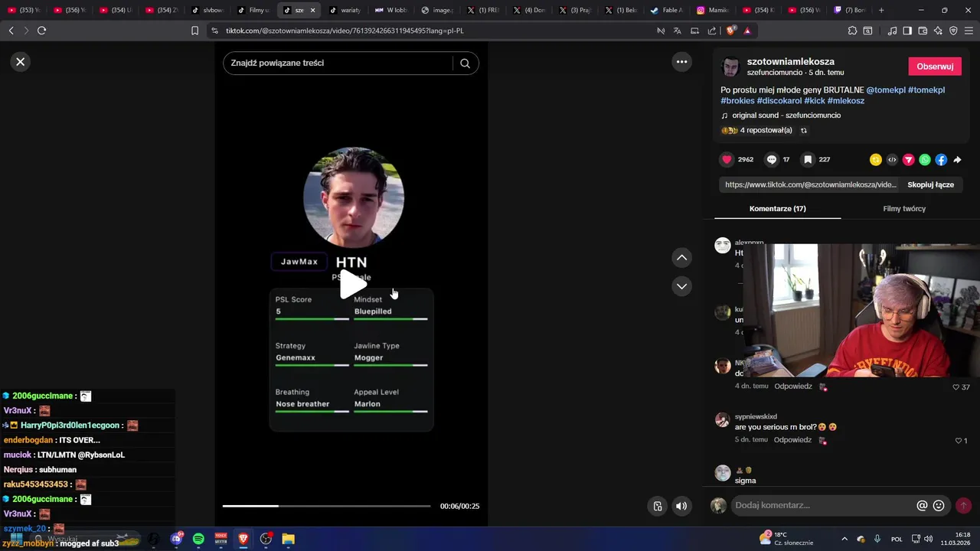This screenshot has width=980, height=551.
Task: Go back in browser history
Action: pyautogui.click(x=11, y=31)
